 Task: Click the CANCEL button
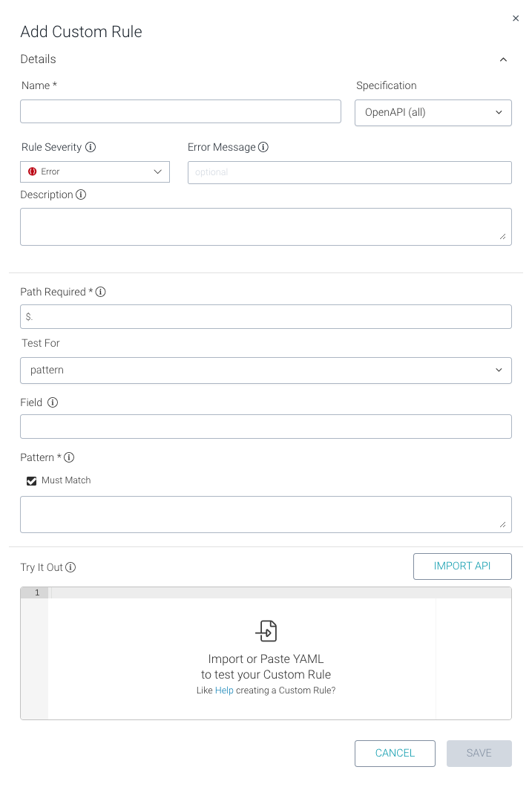click(395, 753)
